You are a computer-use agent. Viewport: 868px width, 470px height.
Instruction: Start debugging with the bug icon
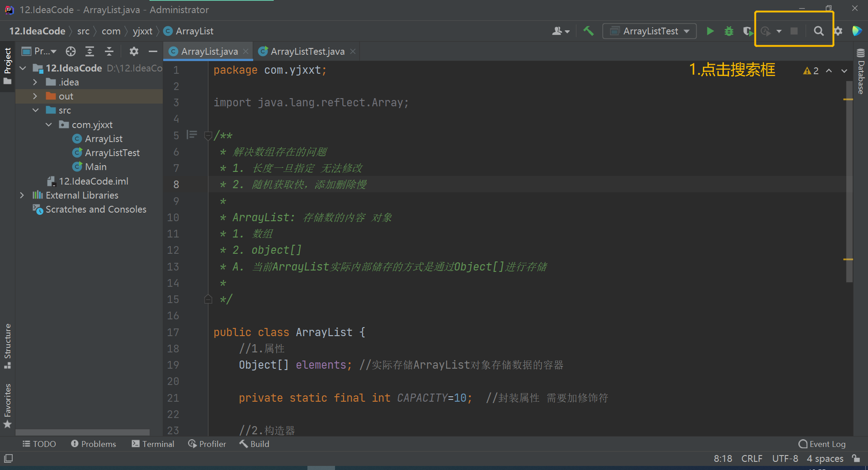(729, 31)
